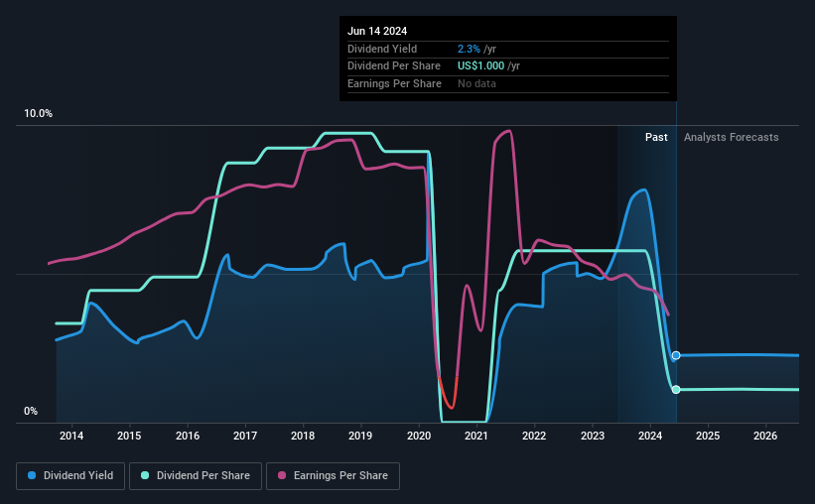Click the 'Past' label on the chart

(x=656, y=137)
